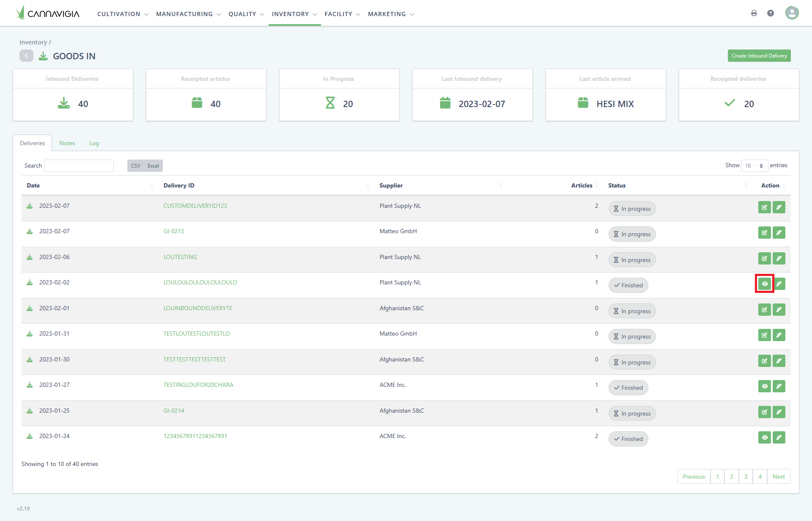
Task: Switch to the Notes tab
Action: (x=67, y=143)
